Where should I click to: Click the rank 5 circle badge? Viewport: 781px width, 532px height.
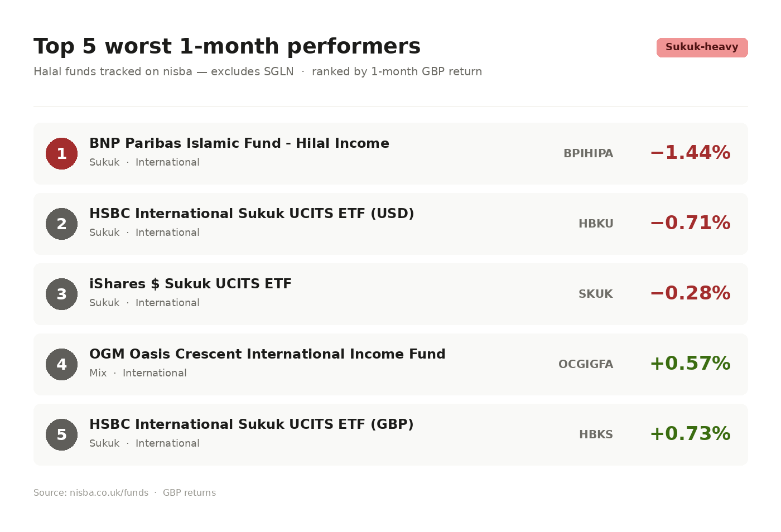coord(61,435)
